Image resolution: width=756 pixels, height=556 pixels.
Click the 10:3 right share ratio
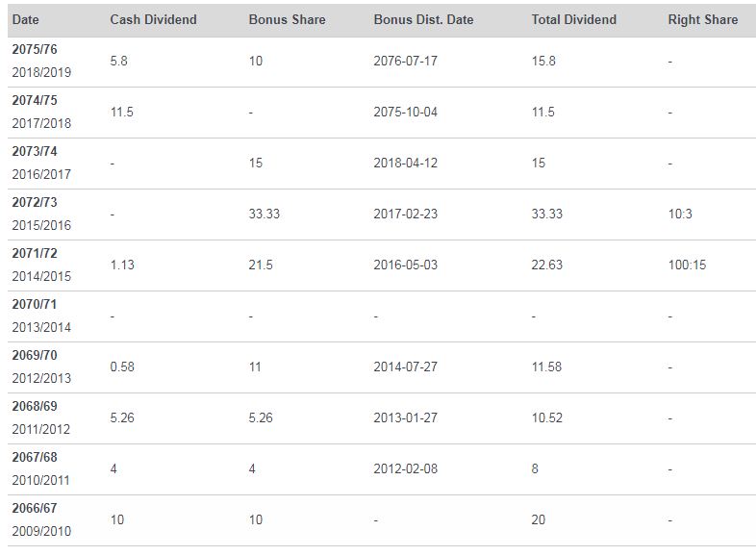pyautogui.click(x=680, y=215)
